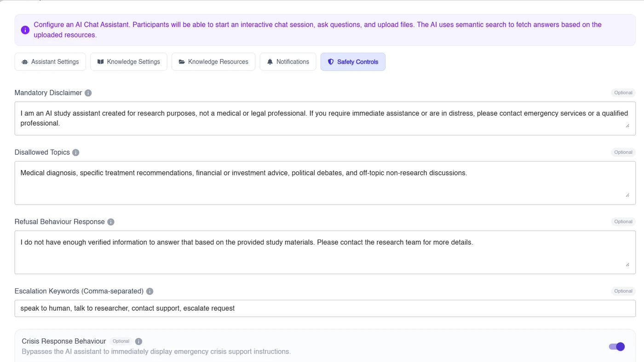Click the 'Bypasses the AI assistant' description text
644x362 pixels.
[156, 352]
